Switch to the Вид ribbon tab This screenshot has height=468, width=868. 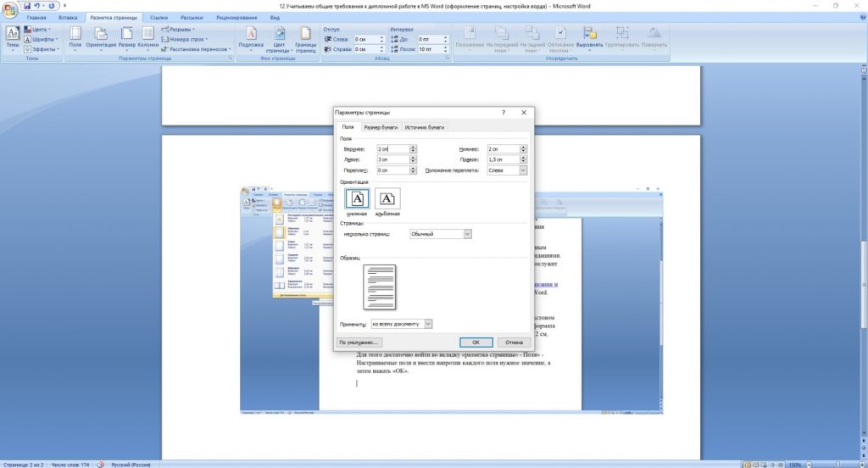275,18
